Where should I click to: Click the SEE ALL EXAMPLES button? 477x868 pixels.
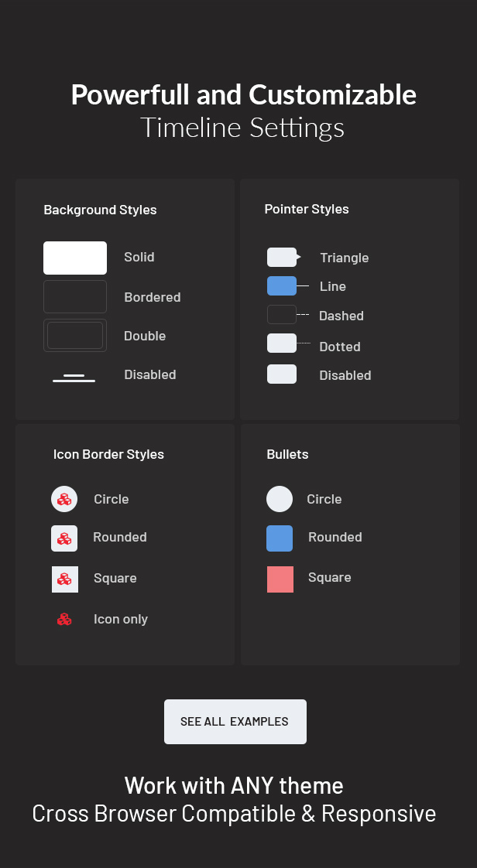click(x=235, y=721)
